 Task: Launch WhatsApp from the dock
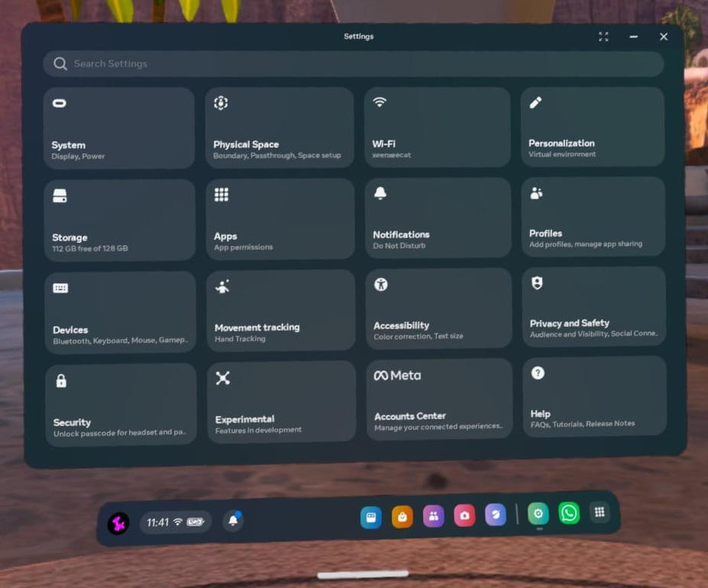569,513
